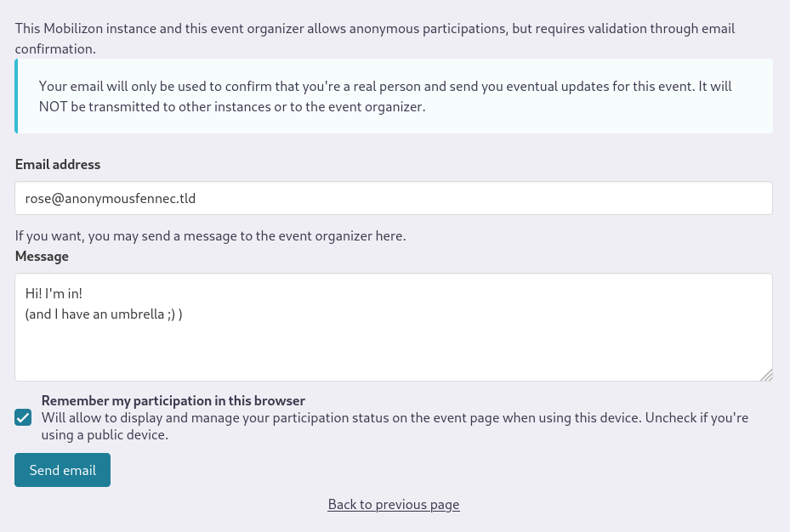
Task: Focus the Email address input field
Action: pyautogui.click(x=394, y=198)
